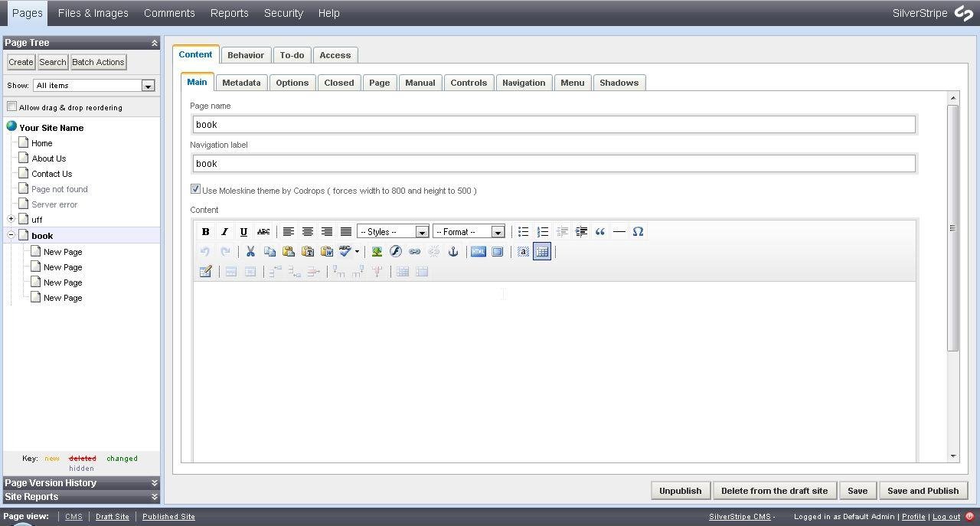Click the insert anchor icon
This screenshot has height=526, width=980.
pyautogui.click(x=452, y=251)
